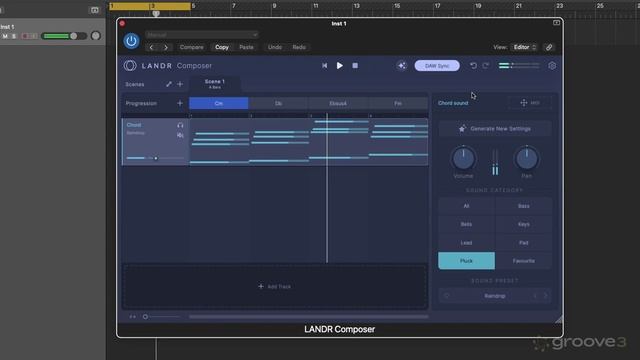Click the Chord sound Volume knob
640x360 pixels.
point(463,158)
